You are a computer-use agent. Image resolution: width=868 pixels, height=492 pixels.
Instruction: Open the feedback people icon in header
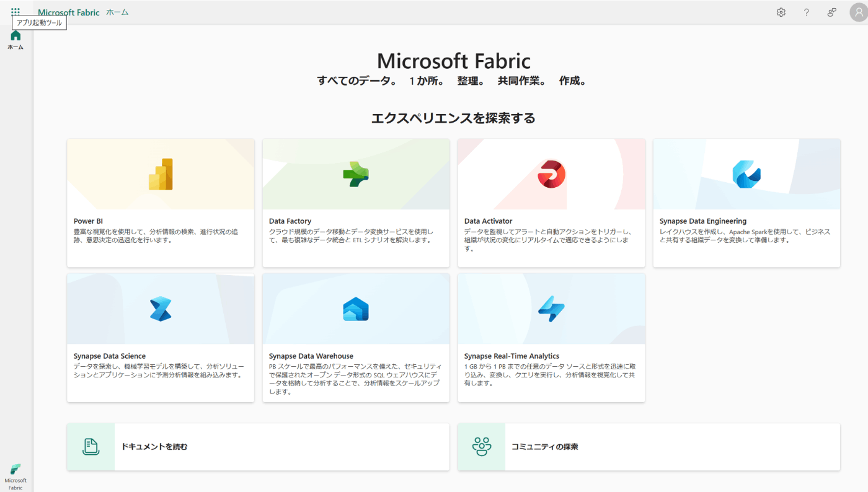coord(832,12)
